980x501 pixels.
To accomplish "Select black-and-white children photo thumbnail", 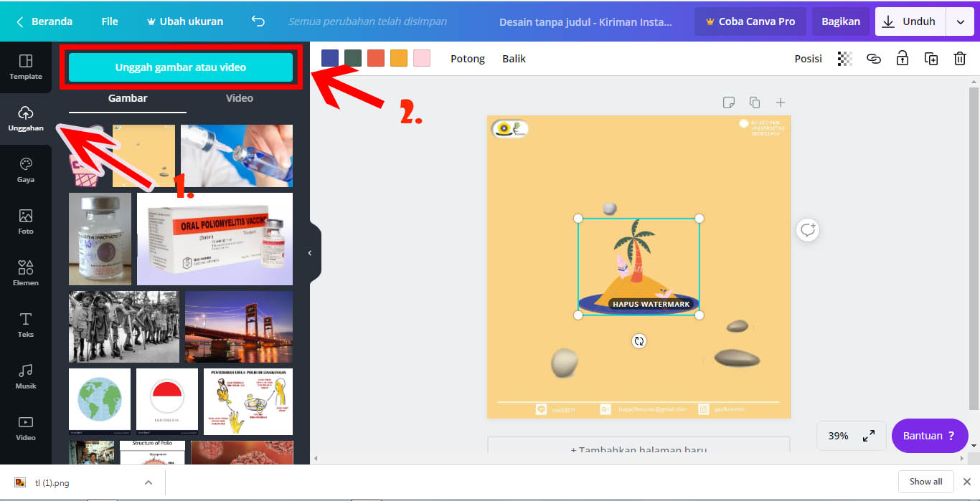I will (124, 326).
